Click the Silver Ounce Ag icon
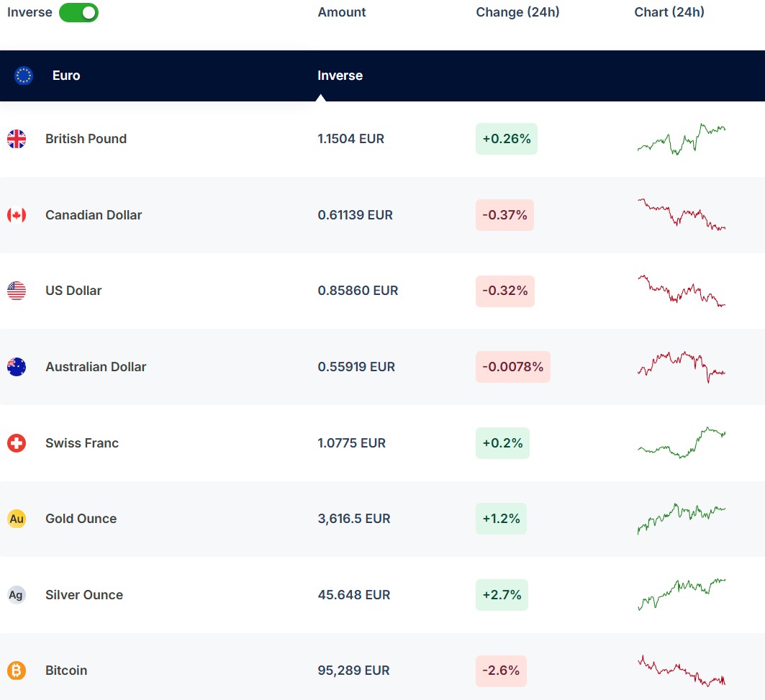This screenshot has height=700, width=765. [x=17, y=595]
